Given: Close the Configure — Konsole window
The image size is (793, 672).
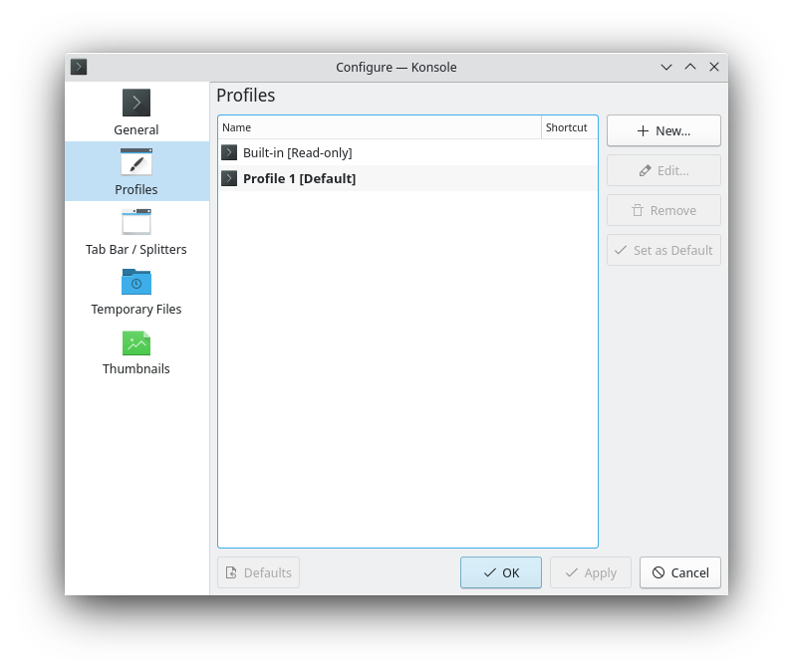Looking at the screenshot, I should tap(714, 67).
